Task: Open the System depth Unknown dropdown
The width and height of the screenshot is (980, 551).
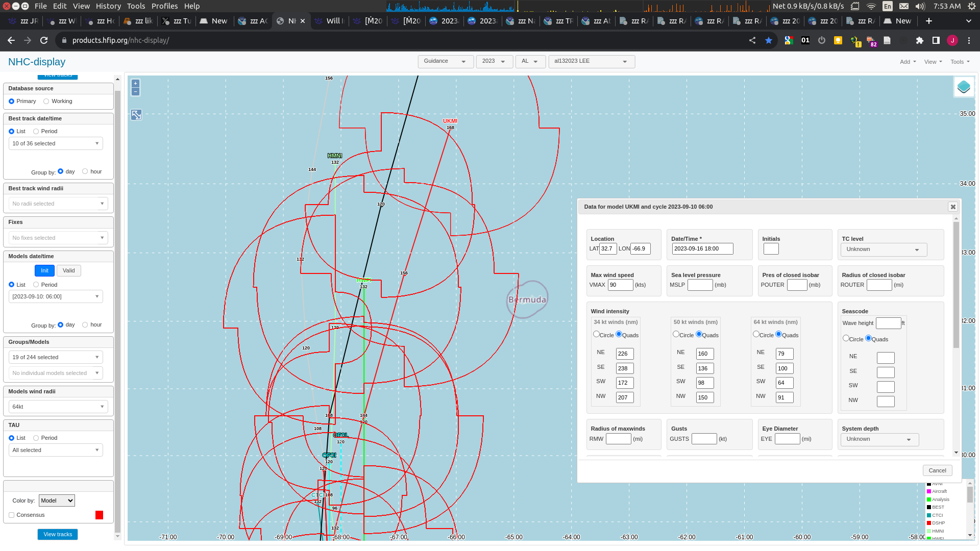Action: [879, 439]
